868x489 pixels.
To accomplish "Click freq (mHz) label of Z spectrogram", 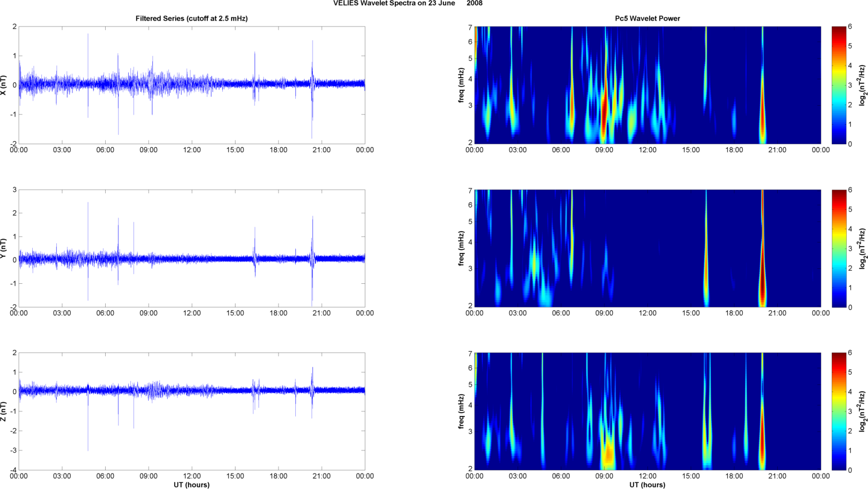I will click(461, 411).
